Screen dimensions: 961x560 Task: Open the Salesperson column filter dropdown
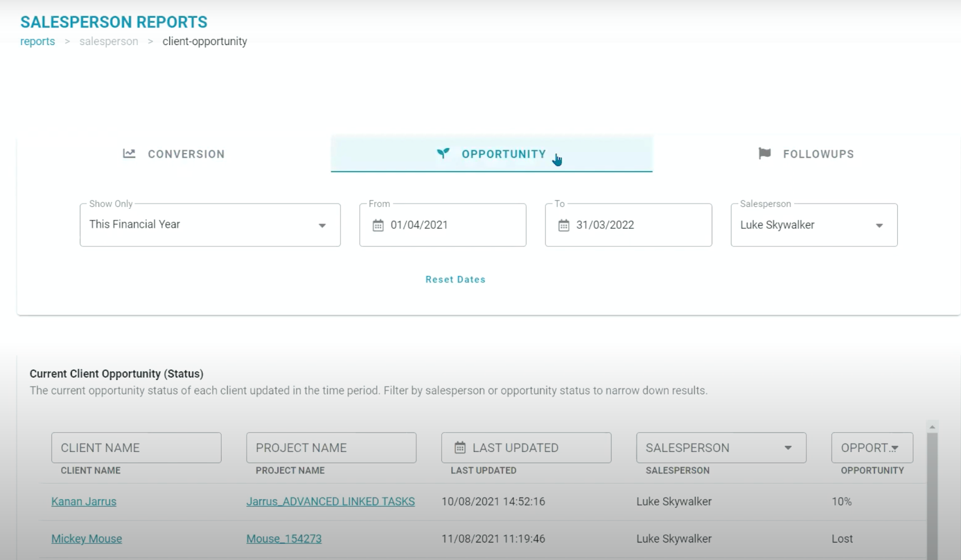point(788,448)
